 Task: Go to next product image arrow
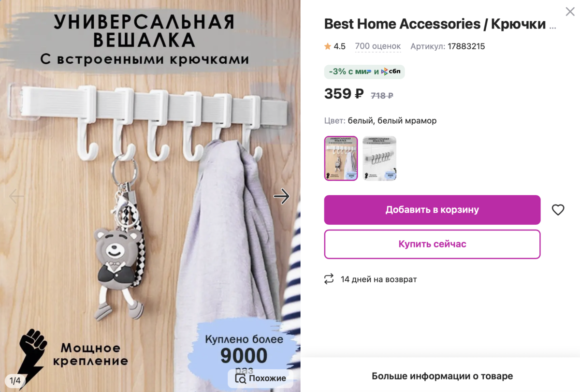coord(281,196)
